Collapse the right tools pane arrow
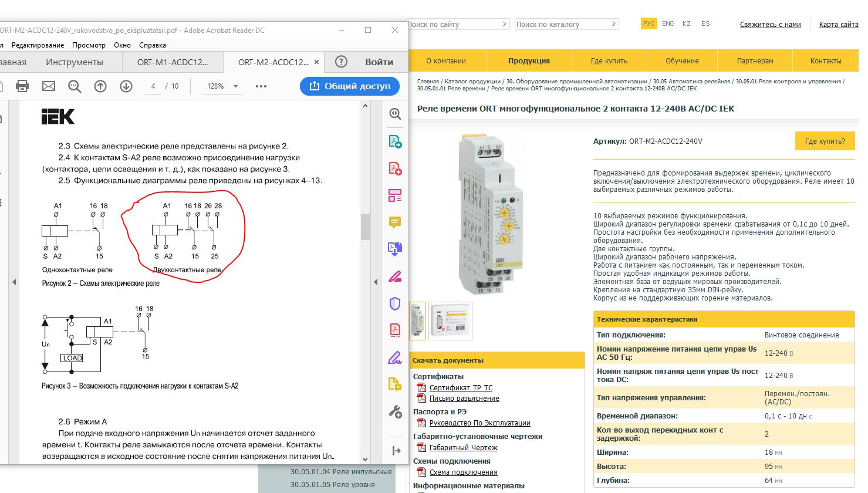This screenshot has height=493, width=868. [396, 451]
